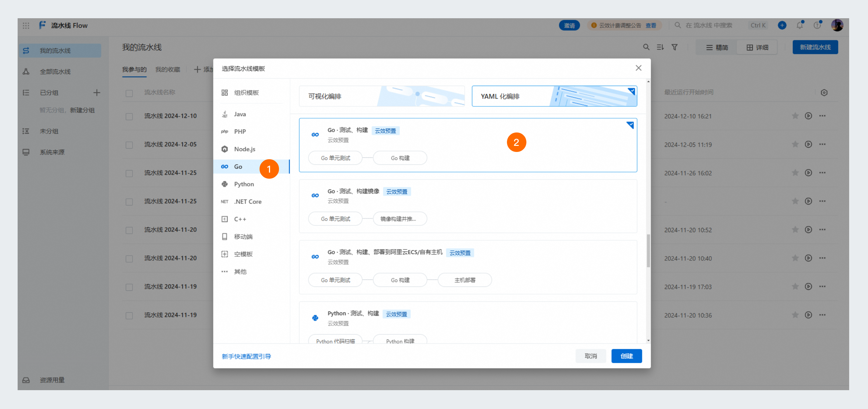868x409 pixels.
Task: Switch list to 精简 view
Action: point(717,47)
